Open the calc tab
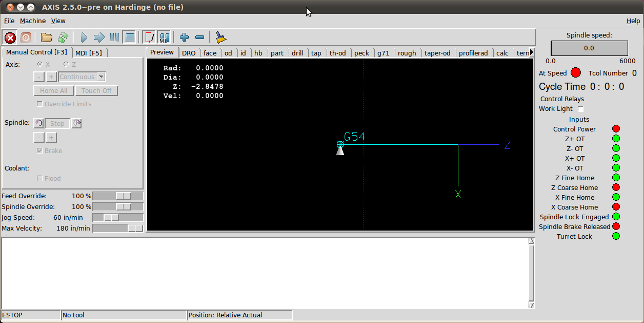The image size is (644, 323). tap(502, 53)
